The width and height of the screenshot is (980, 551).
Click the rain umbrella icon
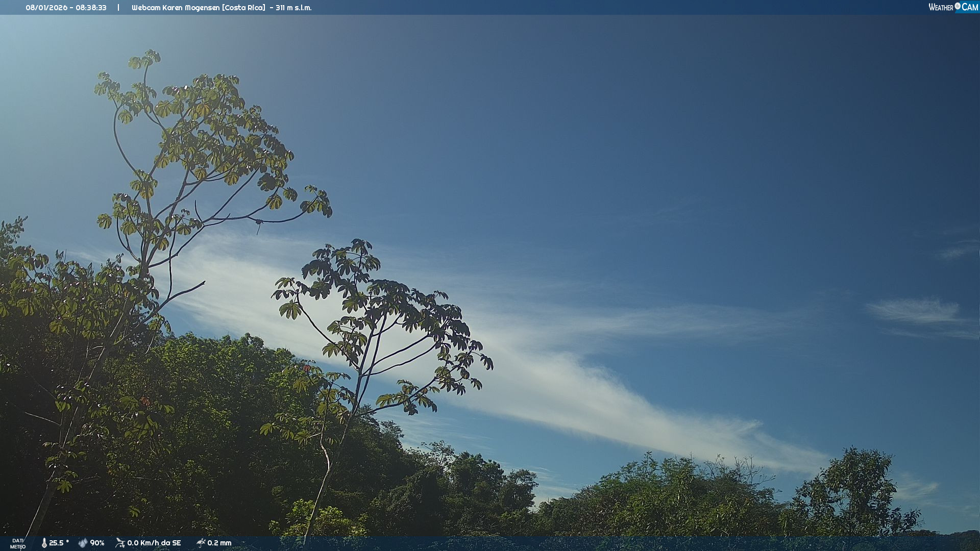[201, 543]
